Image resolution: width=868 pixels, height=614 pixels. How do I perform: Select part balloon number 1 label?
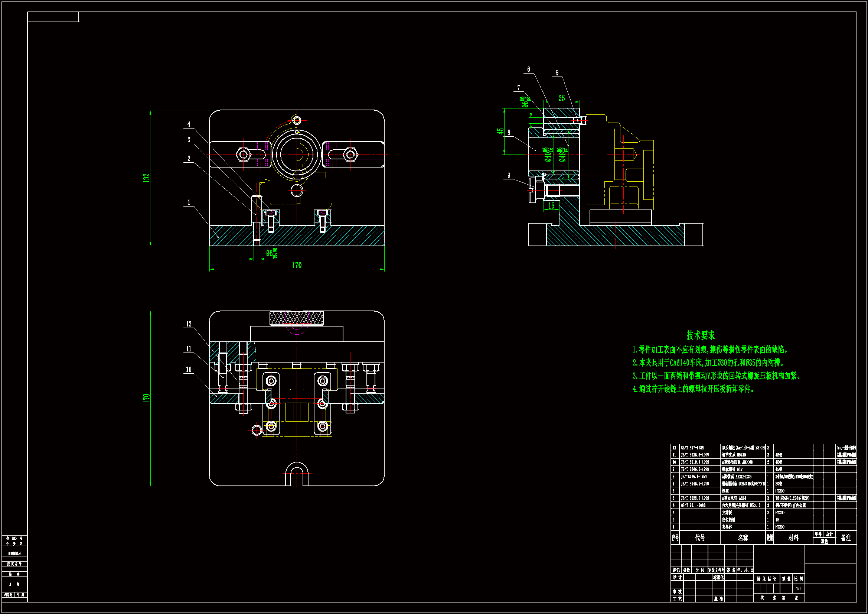(189, 202)
